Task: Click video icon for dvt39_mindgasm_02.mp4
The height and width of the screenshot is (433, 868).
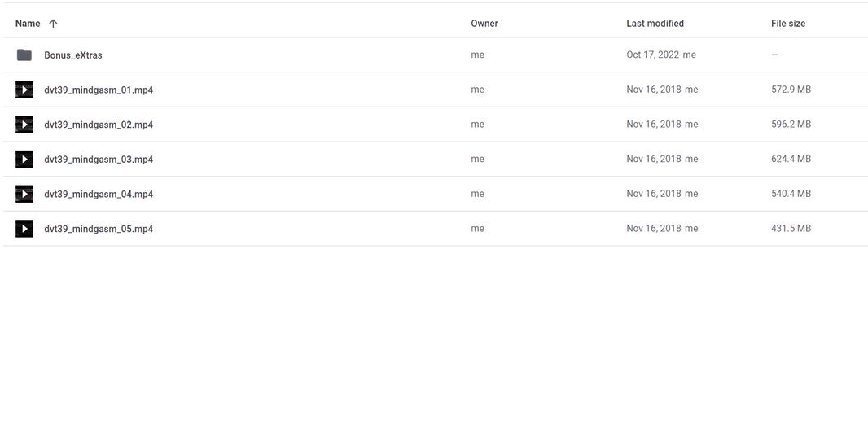Action: click(x=24, y=125)
